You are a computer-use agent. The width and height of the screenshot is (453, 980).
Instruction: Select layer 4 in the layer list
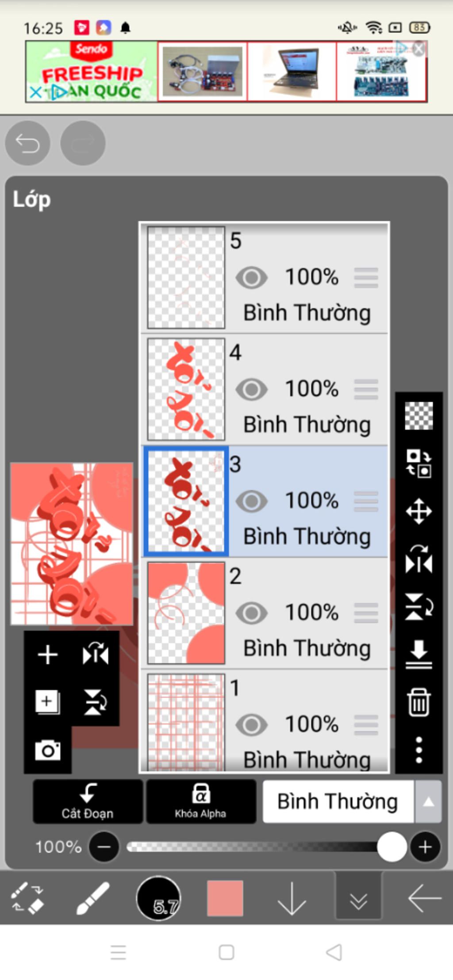point(265,389)
